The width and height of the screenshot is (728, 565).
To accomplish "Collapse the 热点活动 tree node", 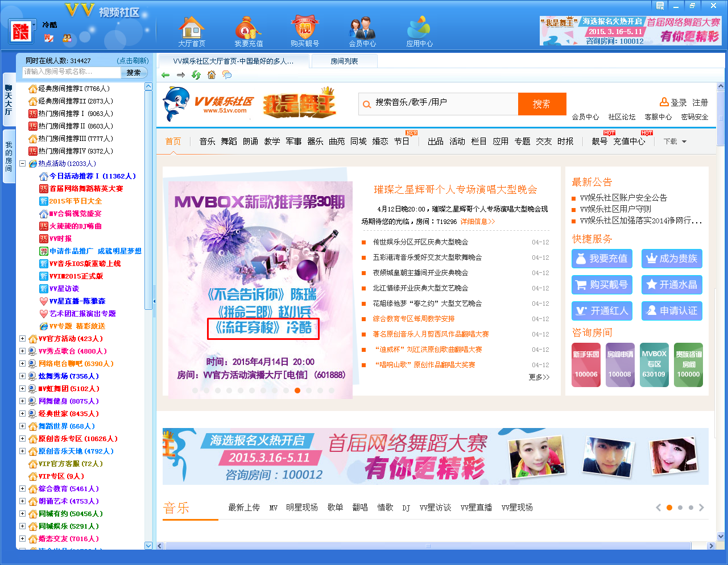I will coord(22,164).
